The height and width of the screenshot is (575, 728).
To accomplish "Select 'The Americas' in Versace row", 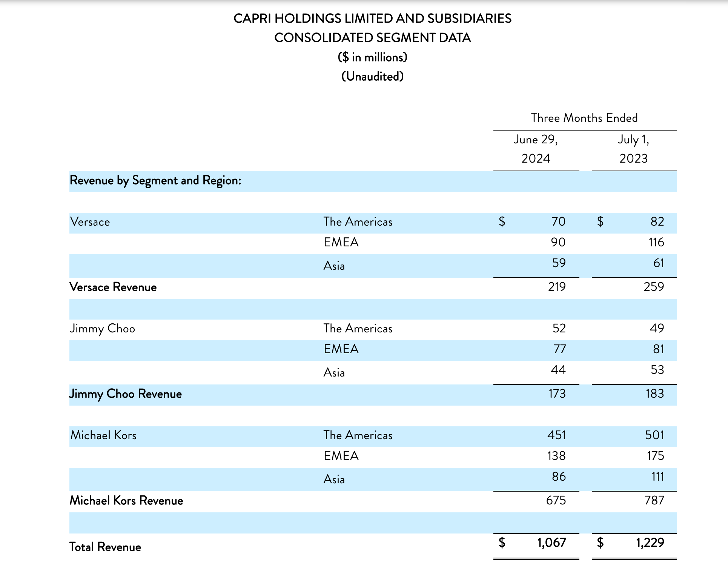I will point(358,222).
